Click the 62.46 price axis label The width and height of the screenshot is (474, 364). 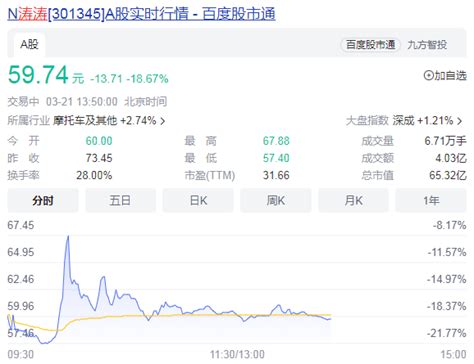tap(21, 279)
